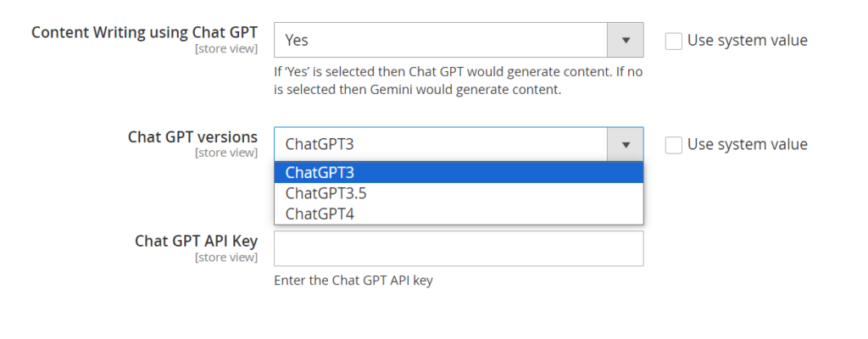Click the Gemini content generation help text
The image size is (868, 339).
coord(458,81)
